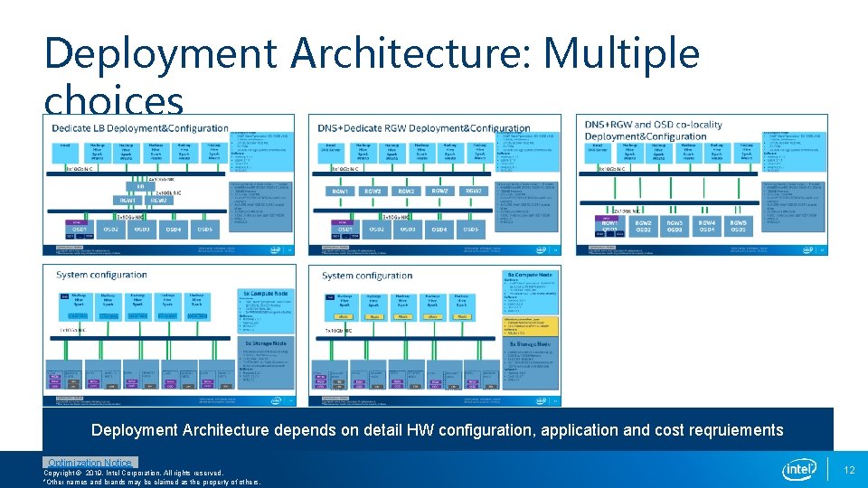Click the LB box in the Dedicate LB diagram

coord(141,186)
